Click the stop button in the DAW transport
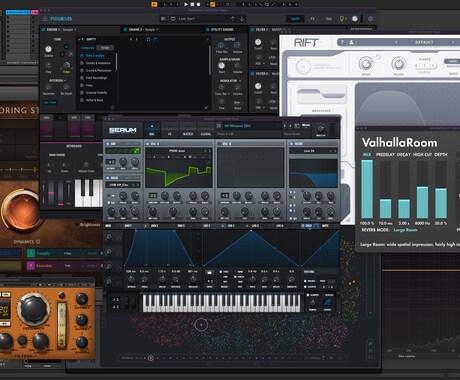 click(x=192, y=4)
